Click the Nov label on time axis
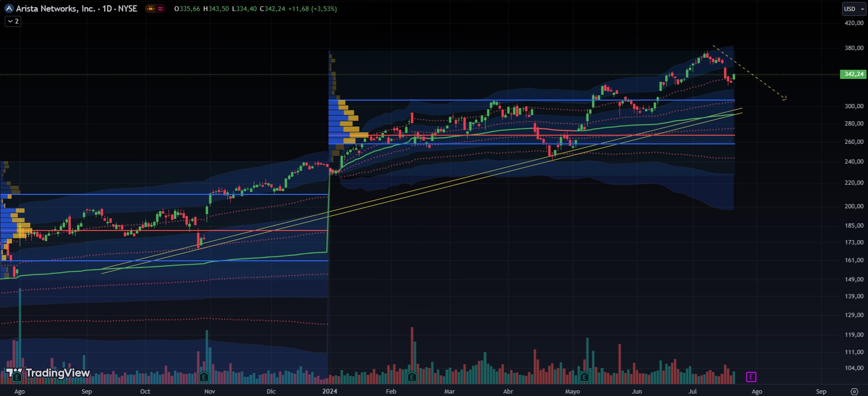Viewport: 868px width, 396px height. point(209,391)
